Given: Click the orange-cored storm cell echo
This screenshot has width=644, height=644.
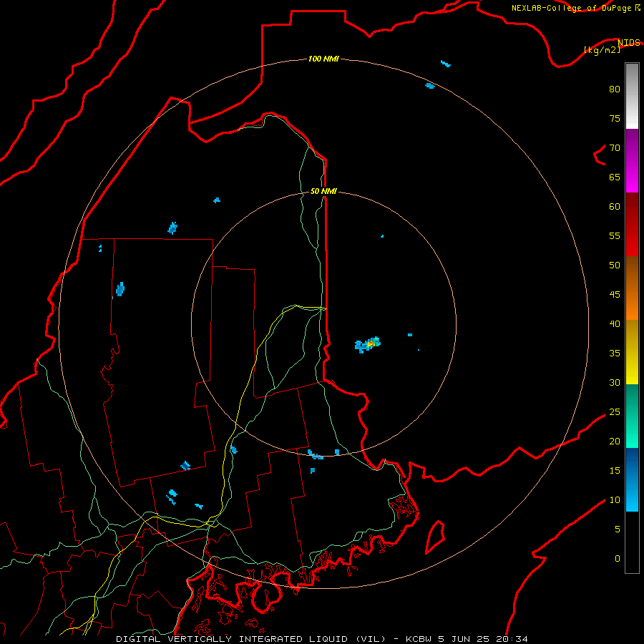Looking at the screenshot, I should (x=368, y=345).
